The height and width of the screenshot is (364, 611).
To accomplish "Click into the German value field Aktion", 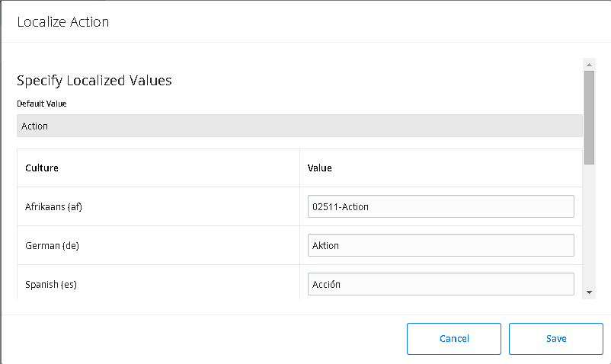I will 440,245.
